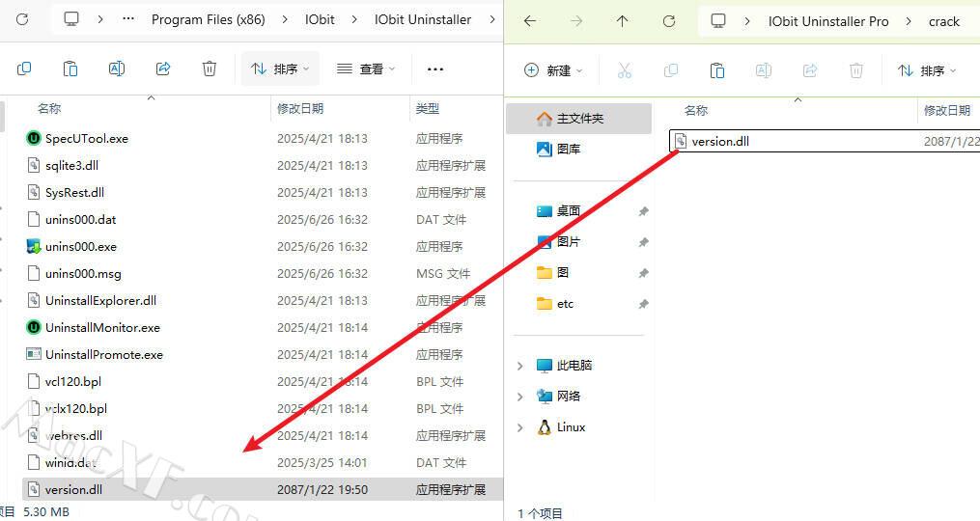Click SpecUTool.exe application icon

click(34, 138)
